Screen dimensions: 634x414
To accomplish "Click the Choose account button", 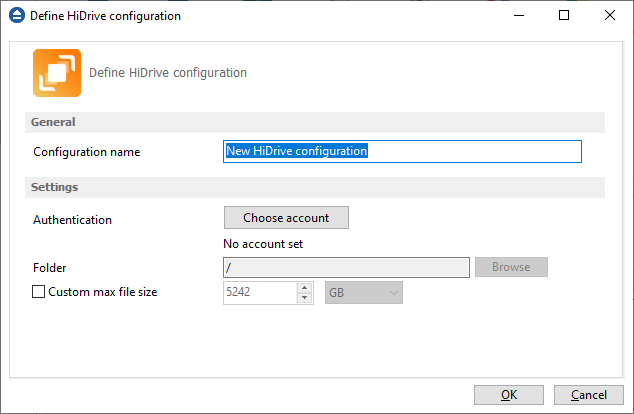I will click(286, 218).
